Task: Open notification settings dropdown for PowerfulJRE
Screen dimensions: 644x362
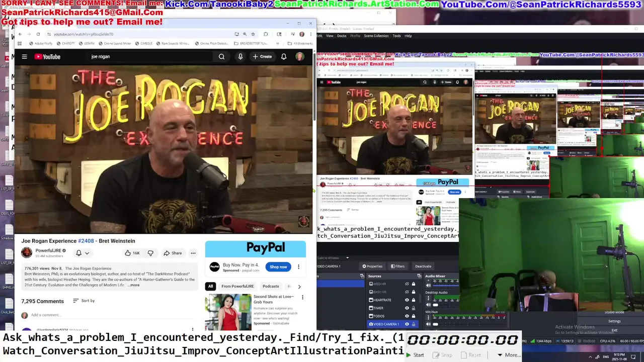Action: [x=82, y=253]
